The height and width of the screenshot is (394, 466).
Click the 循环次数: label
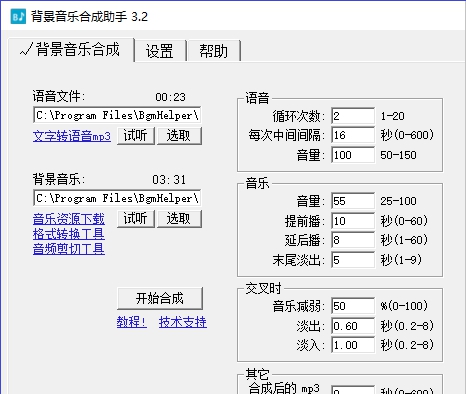tap(299, 116)
